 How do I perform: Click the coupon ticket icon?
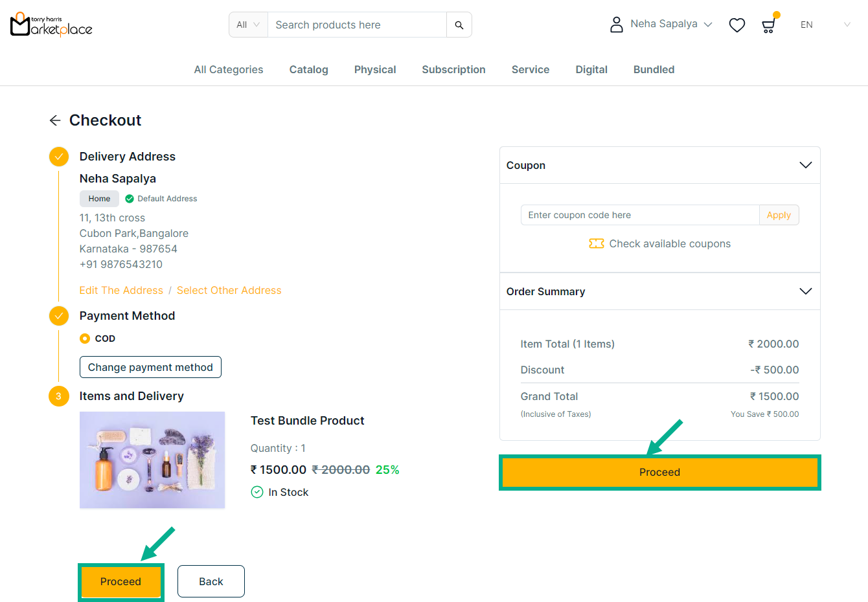pos(596,243)
